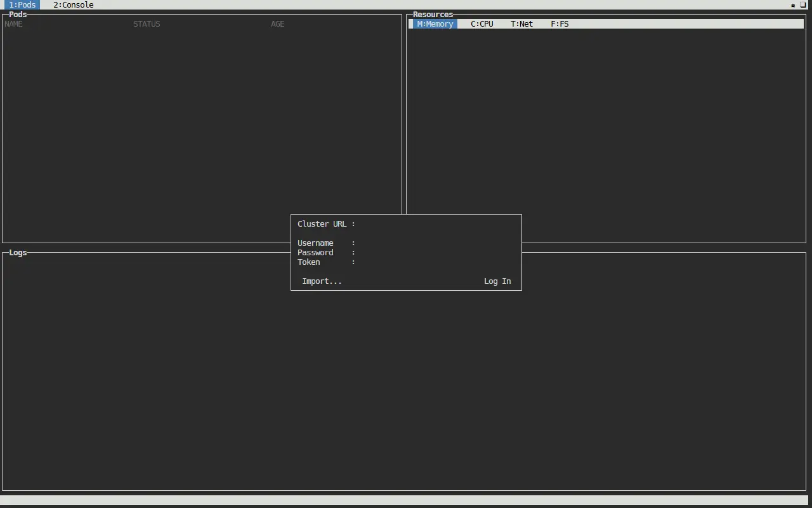
Task: Click the Logs panel title
Action: [x=18, y=253]
